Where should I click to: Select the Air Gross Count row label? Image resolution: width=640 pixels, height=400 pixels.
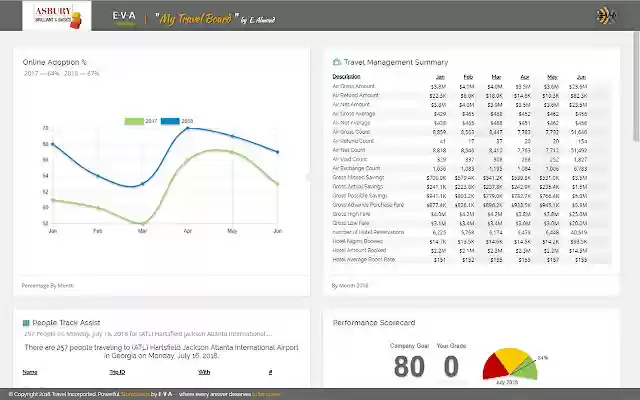click(x=351, y=132)
